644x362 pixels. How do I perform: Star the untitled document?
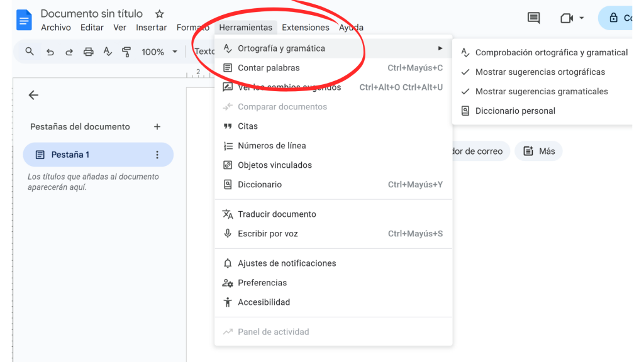point(159,14)
